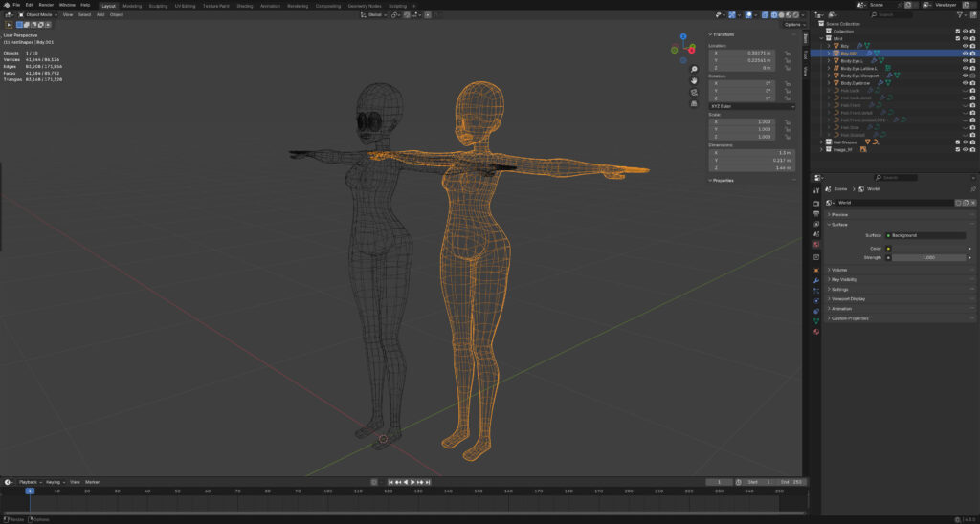Open the Object Data green triangle tab
This screenshot has width=980, height=524.
click(816, 321)
